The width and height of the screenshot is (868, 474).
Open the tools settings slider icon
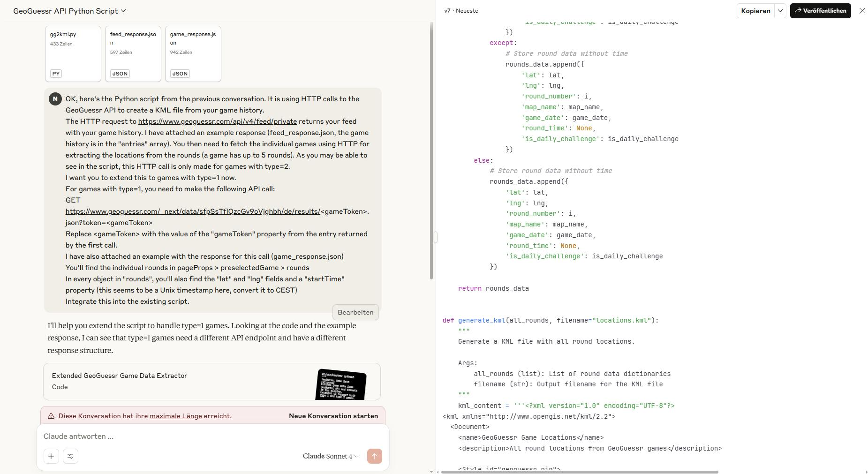coord(70,456)
